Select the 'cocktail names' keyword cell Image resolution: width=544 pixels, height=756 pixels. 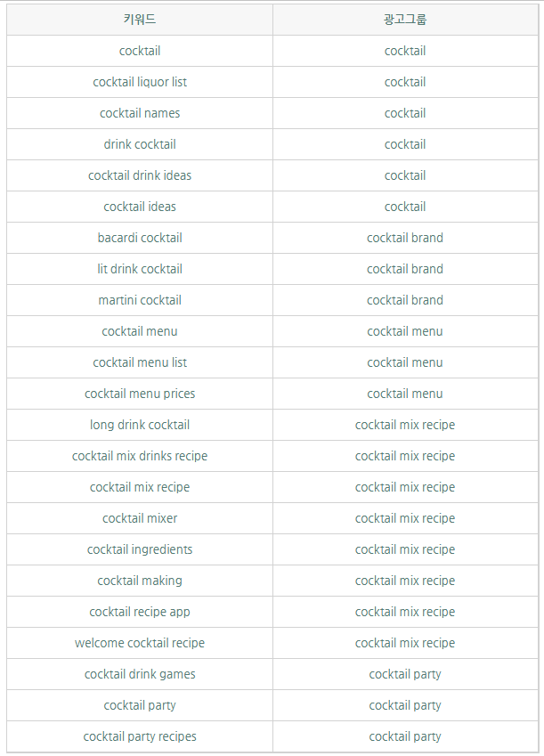click(140, 113)
